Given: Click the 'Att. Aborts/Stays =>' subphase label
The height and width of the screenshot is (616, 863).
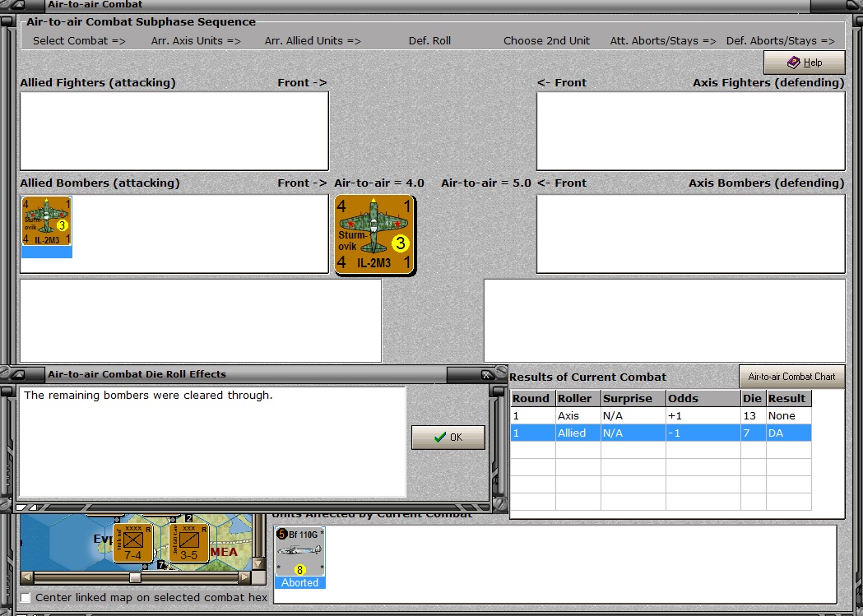Looking at the screenshot, I should pyautogui.click(x=663, y=40).
